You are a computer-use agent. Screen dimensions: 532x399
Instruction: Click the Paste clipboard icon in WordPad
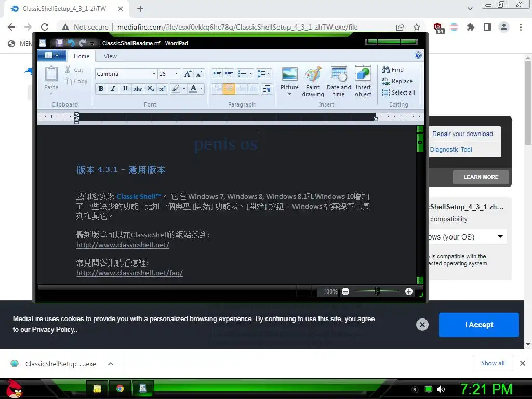pyautogui.click(x=51, y=74)
